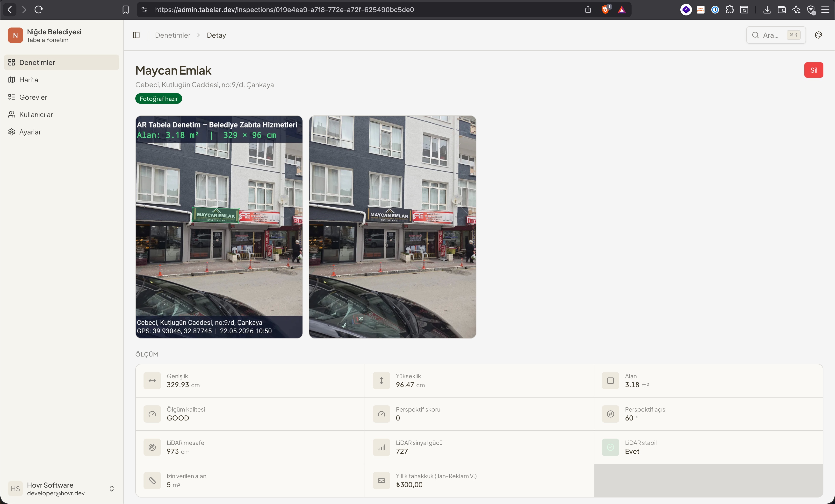835x504 pixels.
Task: Click the Brave Rewards triangle icon
Action: tap(621, 9)
